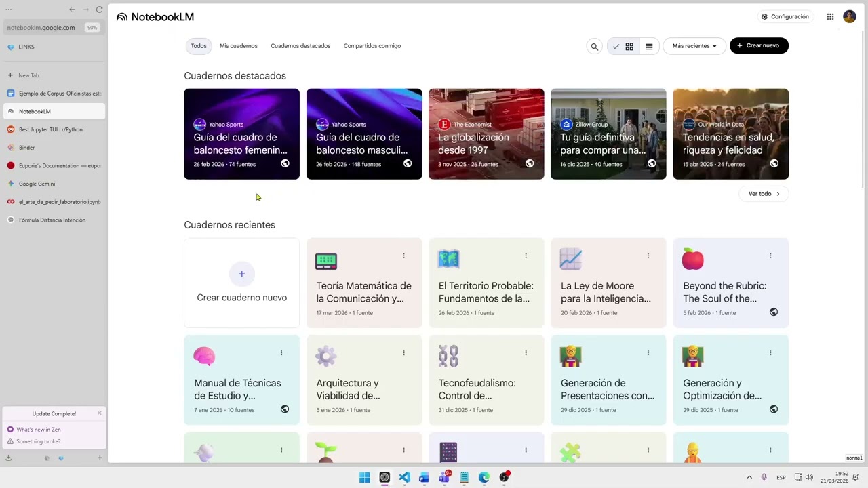Open the Google account avatar

pyautogui.click(x=850, y=16)
